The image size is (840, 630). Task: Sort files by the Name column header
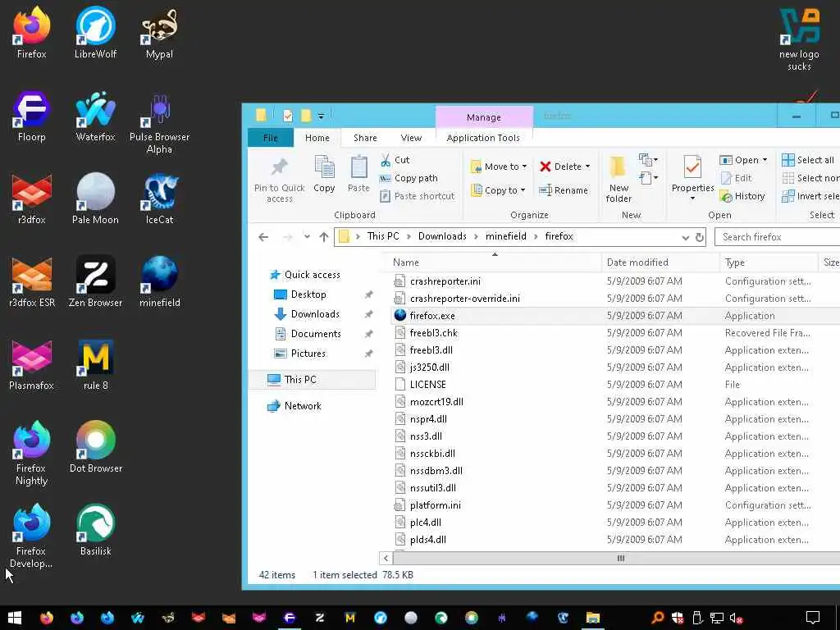tap(405, 262)
